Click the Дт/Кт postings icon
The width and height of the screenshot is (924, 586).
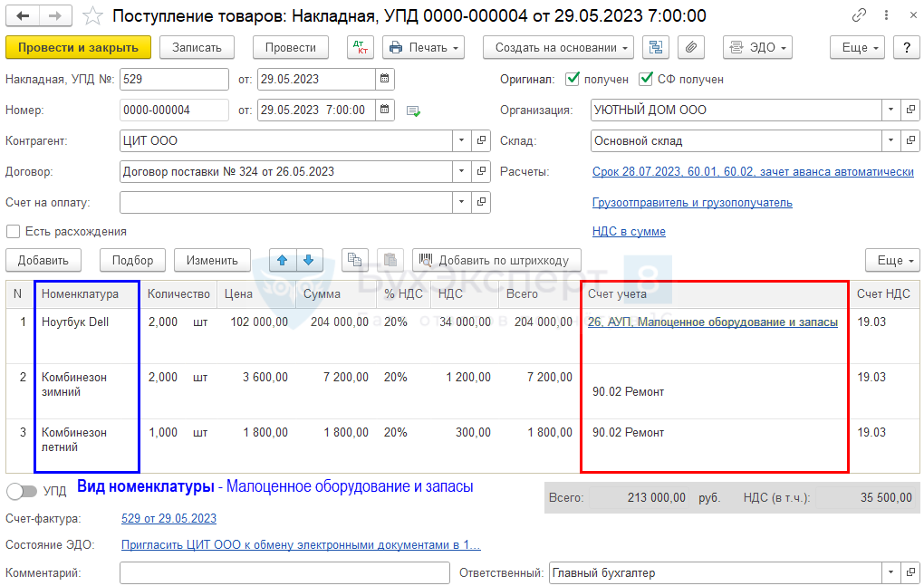click(x=360, y=48)
